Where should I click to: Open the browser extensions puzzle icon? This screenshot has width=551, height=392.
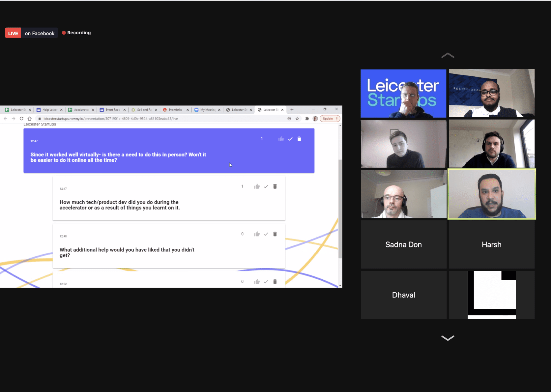(x=307, y=119)
